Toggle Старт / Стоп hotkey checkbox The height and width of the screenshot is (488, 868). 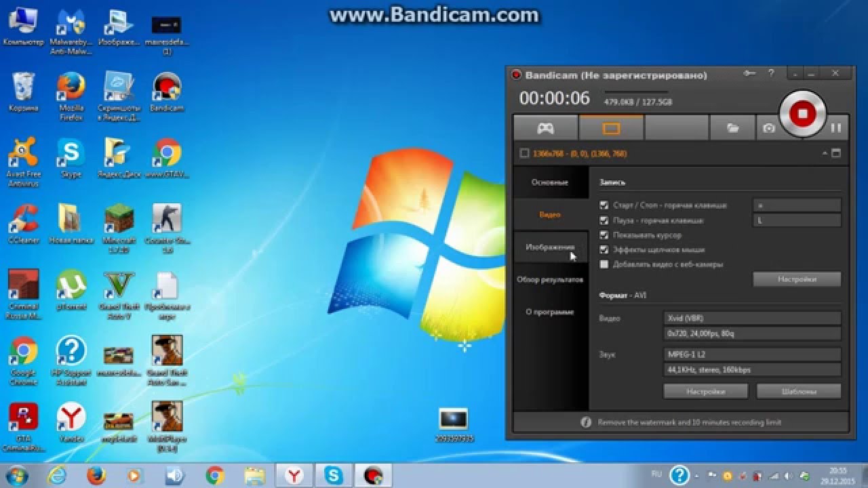(604, 205)
